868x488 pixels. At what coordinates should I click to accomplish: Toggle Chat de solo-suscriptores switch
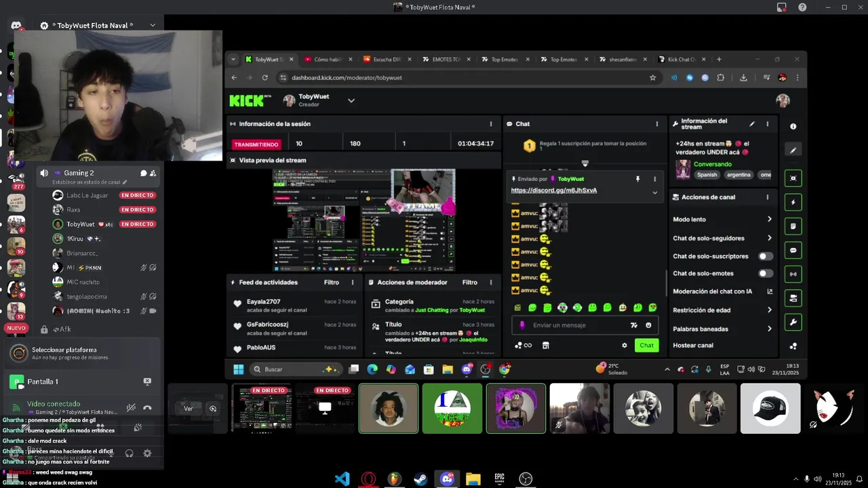tap(766, 256)
